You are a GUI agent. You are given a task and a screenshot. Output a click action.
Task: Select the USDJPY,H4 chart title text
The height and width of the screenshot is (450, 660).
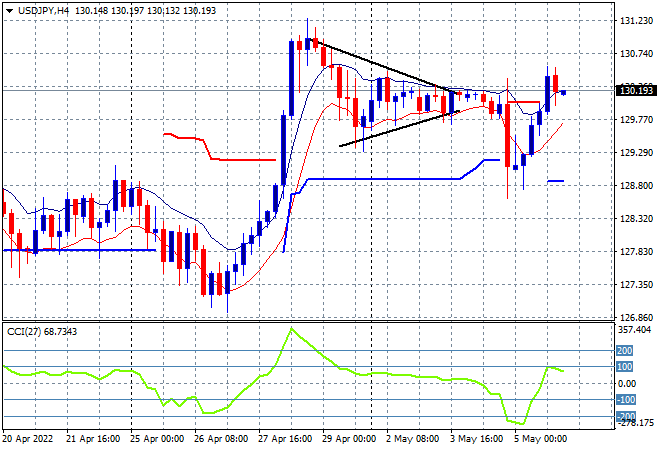click(43, 11)
